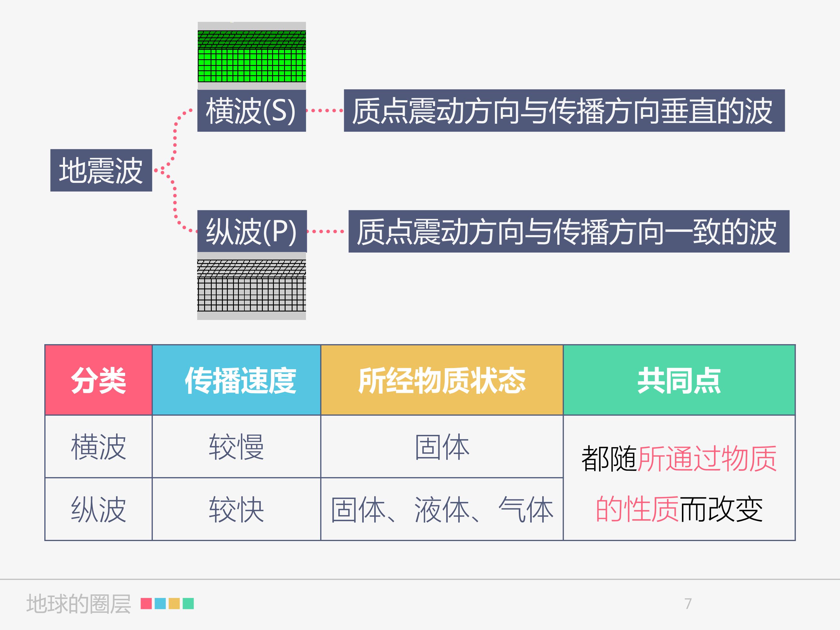Select the 较慢 speed cell
Image resolution: width=840 pixels, height=630 pixels.
coord(237,447)
